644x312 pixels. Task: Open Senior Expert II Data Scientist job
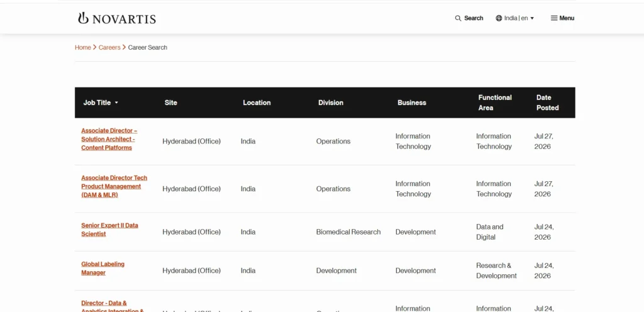click(x=109, y=230)
